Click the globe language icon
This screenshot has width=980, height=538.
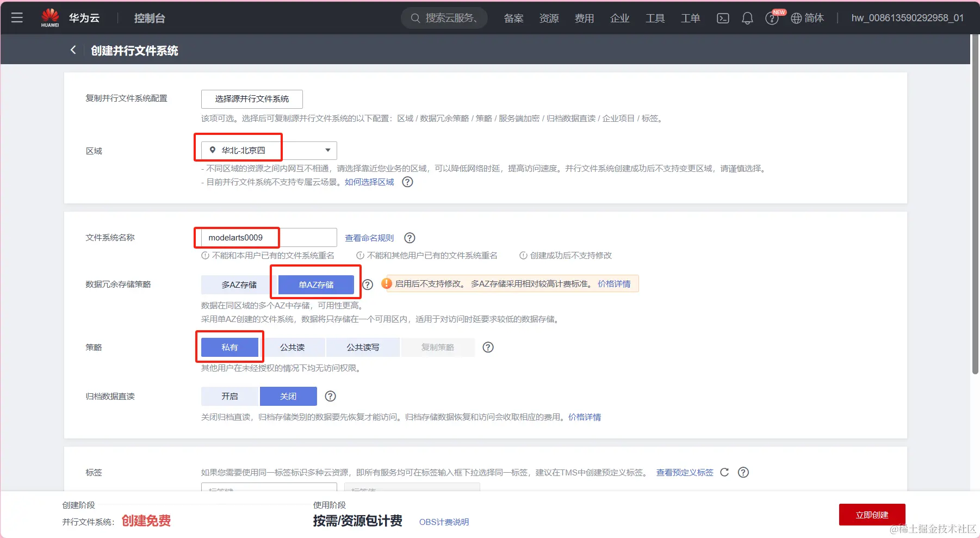click(x=796, y=18)
